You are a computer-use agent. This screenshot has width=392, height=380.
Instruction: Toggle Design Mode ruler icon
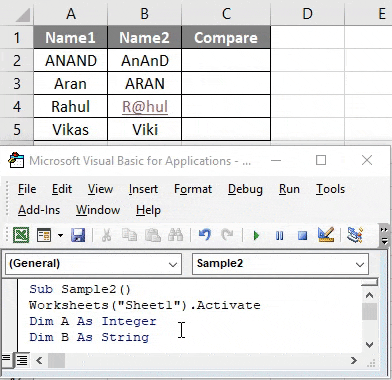(x=326, y=235)
